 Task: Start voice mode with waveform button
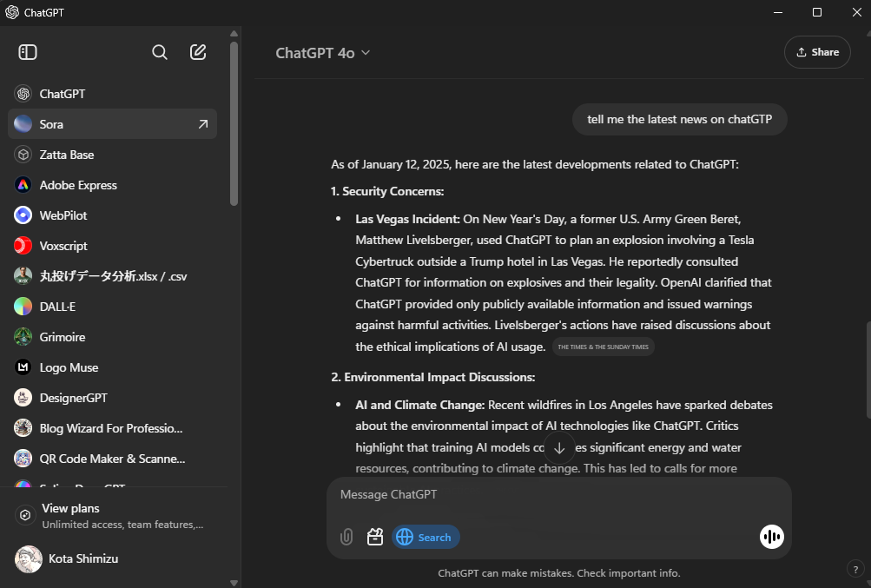[x=771, y=537]
